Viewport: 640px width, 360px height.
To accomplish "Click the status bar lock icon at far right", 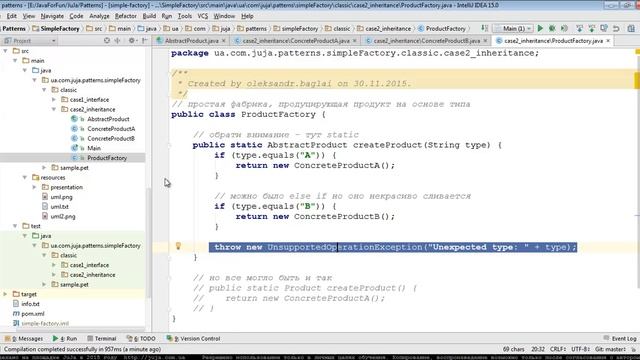I will tap(633, 349).
